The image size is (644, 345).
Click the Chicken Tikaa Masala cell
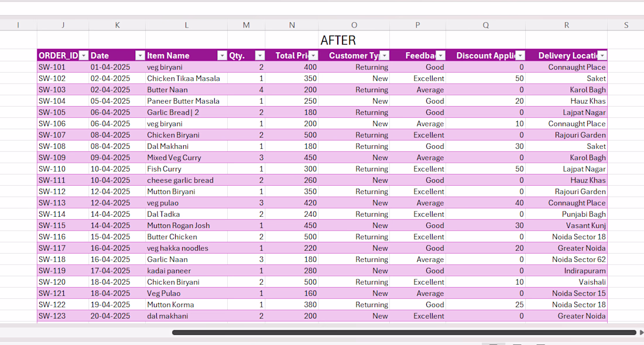186,78
